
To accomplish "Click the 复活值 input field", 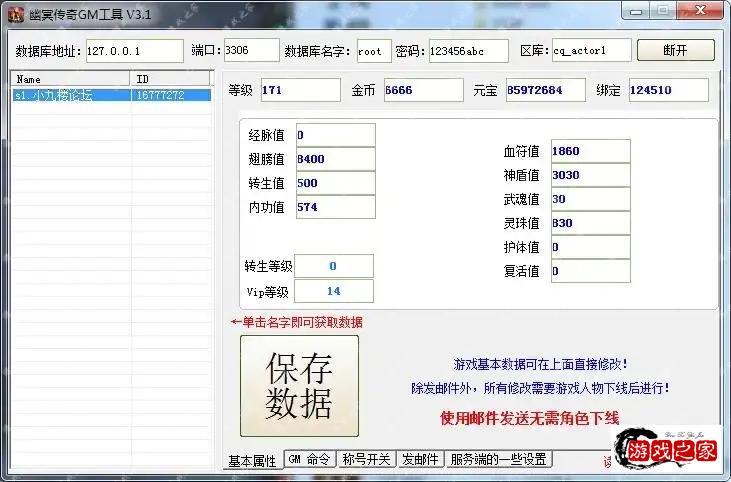I will coord(591,271).
